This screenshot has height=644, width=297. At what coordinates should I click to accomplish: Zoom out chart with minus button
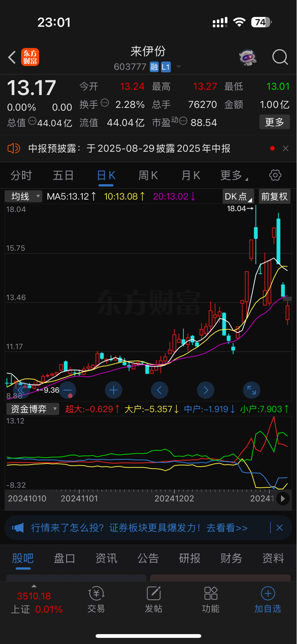[68, 390]
